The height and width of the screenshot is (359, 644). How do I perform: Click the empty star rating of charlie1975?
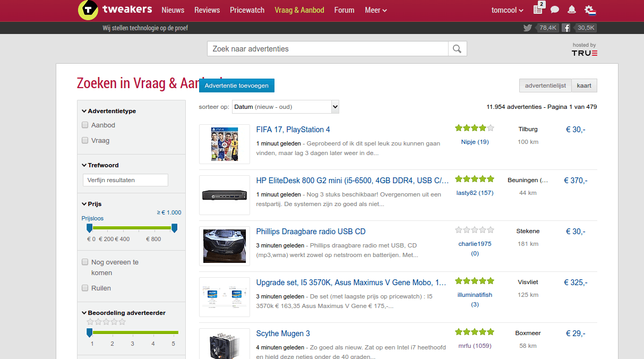(x=475, y=230)
